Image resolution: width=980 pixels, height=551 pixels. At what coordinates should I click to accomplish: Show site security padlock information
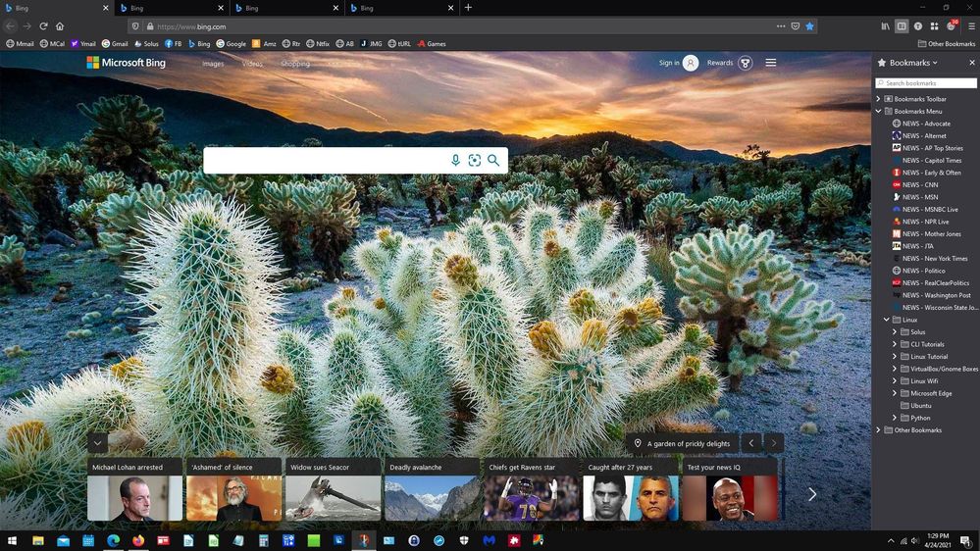[x=150, y=26]
